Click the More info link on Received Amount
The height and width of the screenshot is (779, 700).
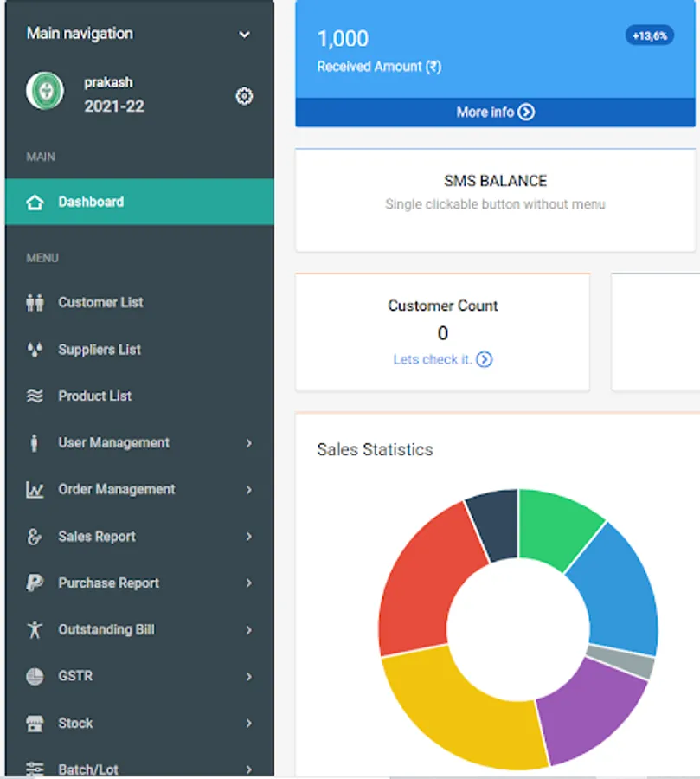(494, 112)
